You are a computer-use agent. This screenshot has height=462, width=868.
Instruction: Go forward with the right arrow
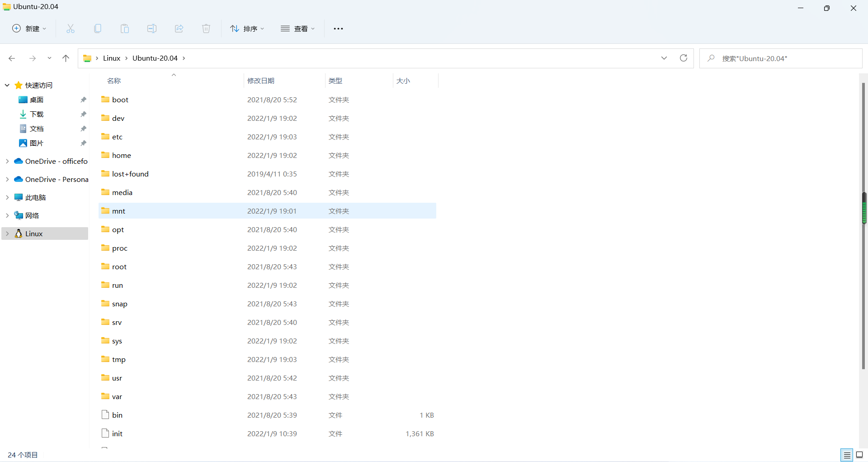coord(33,58)
